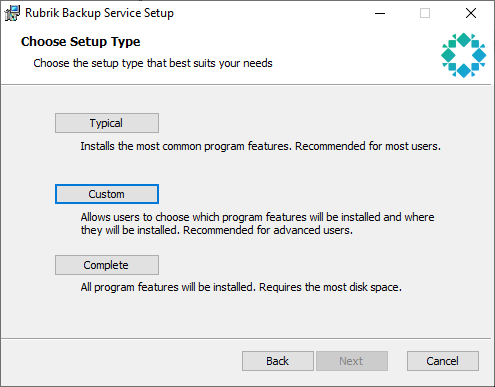Click the 'Rubrik Backup Service Setup' window title

(x=99, y=13)
